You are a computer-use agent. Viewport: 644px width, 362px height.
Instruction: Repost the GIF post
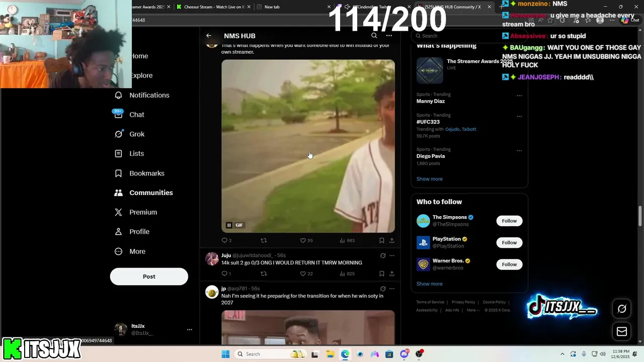[264, 240]
